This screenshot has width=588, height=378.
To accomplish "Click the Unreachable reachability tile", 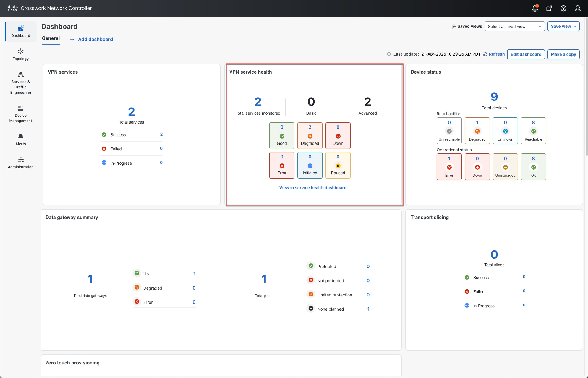I will point(449,131).
